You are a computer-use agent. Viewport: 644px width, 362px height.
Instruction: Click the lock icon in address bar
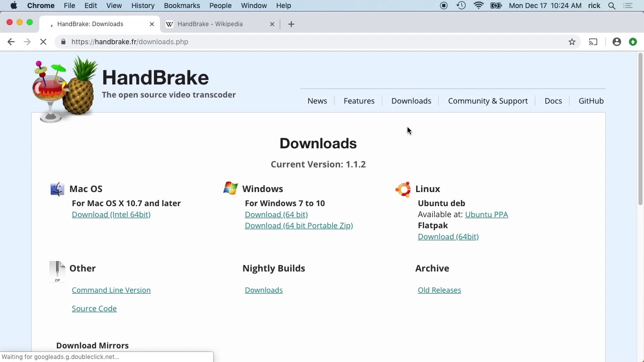[63, 42]
